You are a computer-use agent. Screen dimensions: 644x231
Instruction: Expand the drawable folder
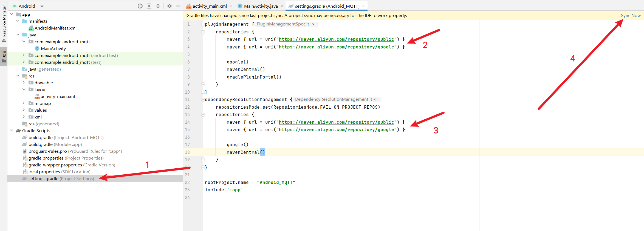coord(24,82)
